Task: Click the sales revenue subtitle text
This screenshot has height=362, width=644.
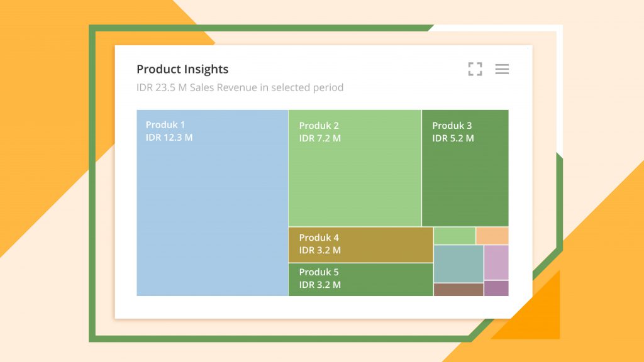Action: 241,87
